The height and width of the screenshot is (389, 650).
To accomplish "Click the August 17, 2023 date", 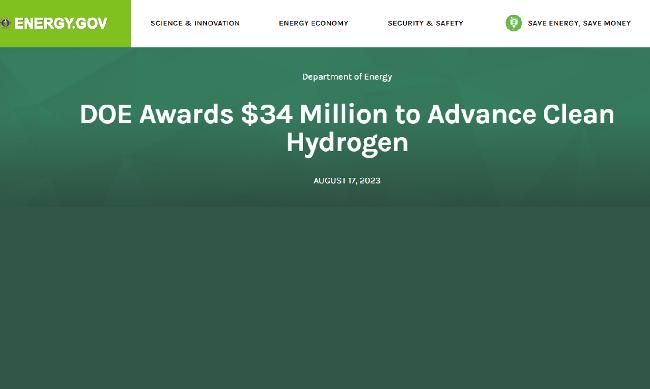I will click(347, 180).
